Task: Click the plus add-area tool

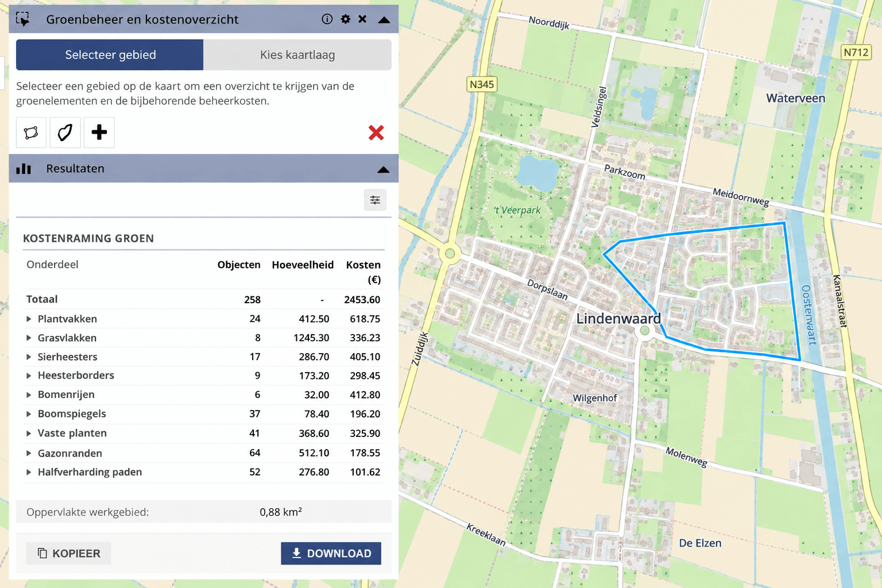Action: 99,133
